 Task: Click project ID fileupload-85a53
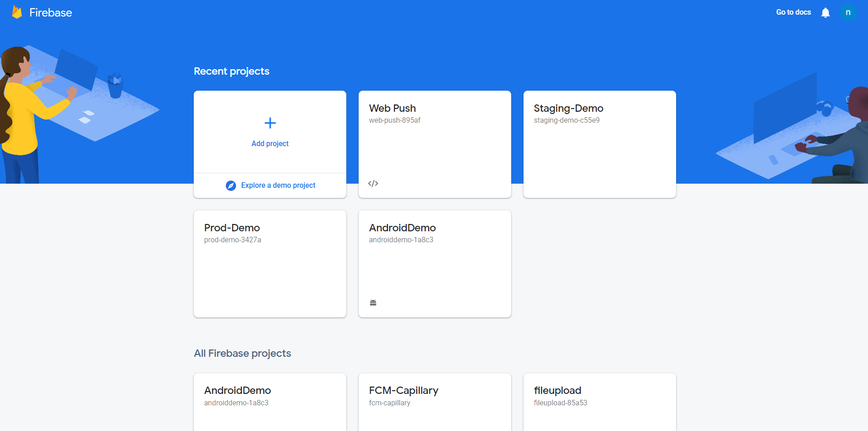561,403
